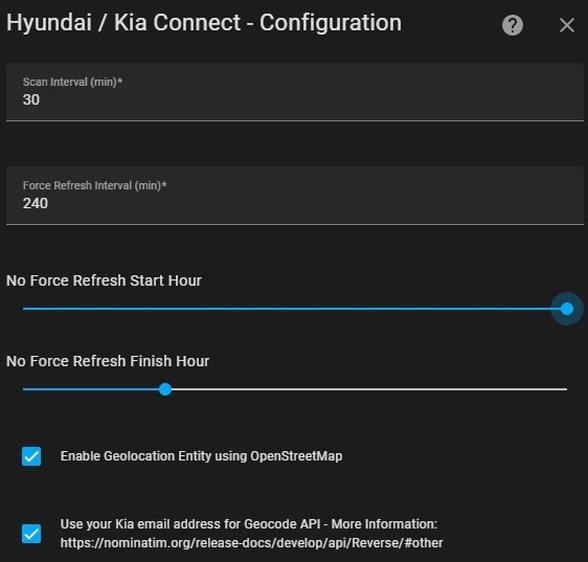Click the Hyundai / Kia Connect - Configuration title

coord(204,22)
